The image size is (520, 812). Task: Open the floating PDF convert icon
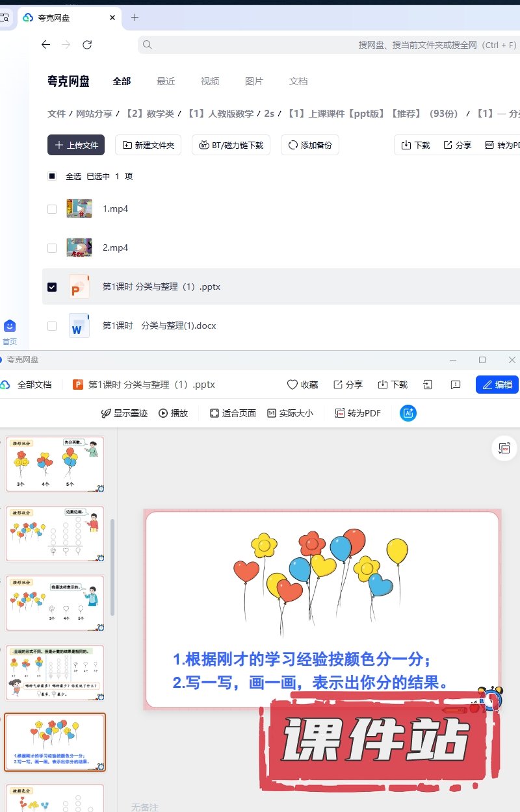click(x=504, y=448)
